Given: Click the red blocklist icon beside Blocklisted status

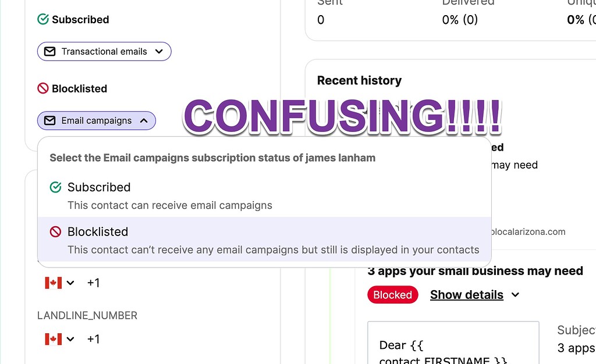Looking at the screenshot, I should tap(42, 88).
